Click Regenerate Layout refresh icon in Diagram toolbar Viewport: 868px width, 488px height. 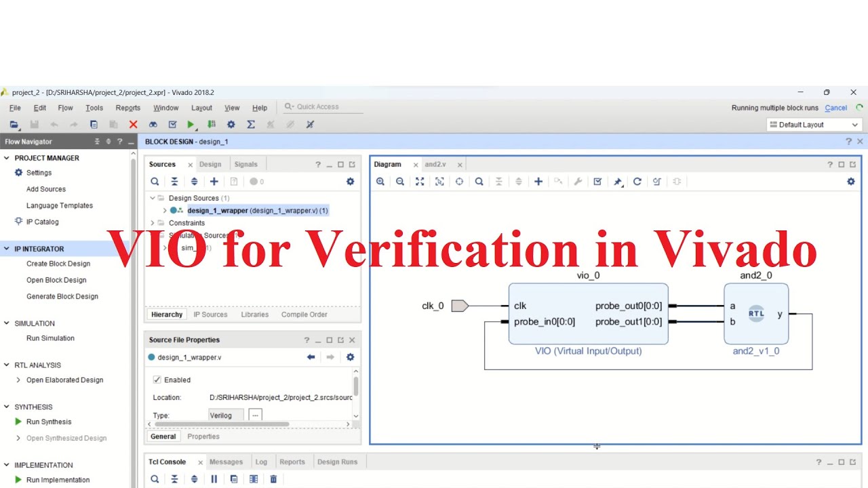click(637, 182)
